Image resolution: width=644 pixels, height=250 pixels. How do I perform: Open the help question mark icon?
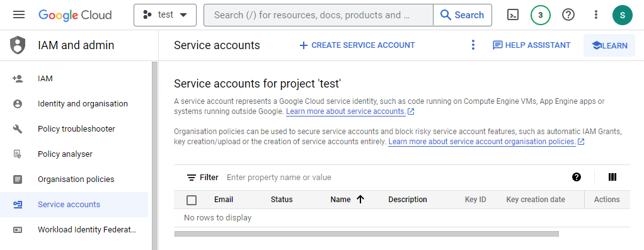click(x=568, y=15)
